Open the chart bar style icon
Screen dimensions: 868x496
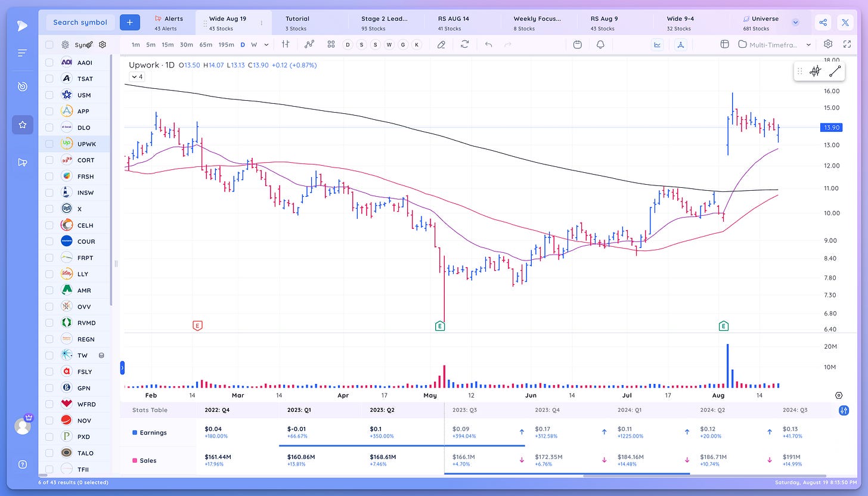286,44
